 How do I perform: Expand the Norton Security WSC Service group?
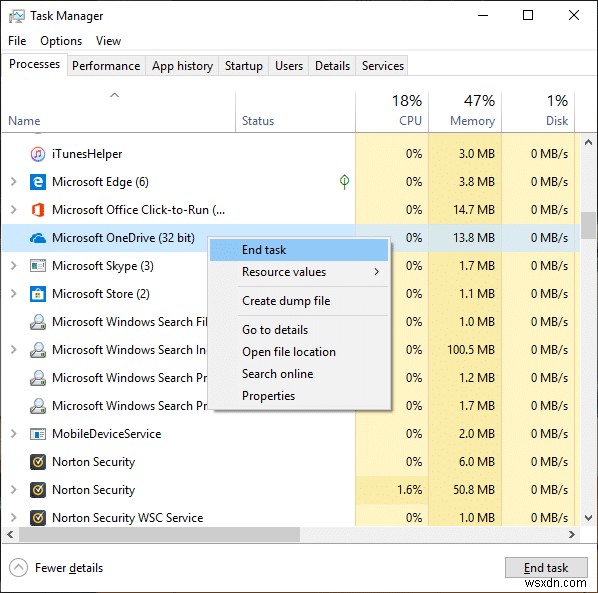13,518
